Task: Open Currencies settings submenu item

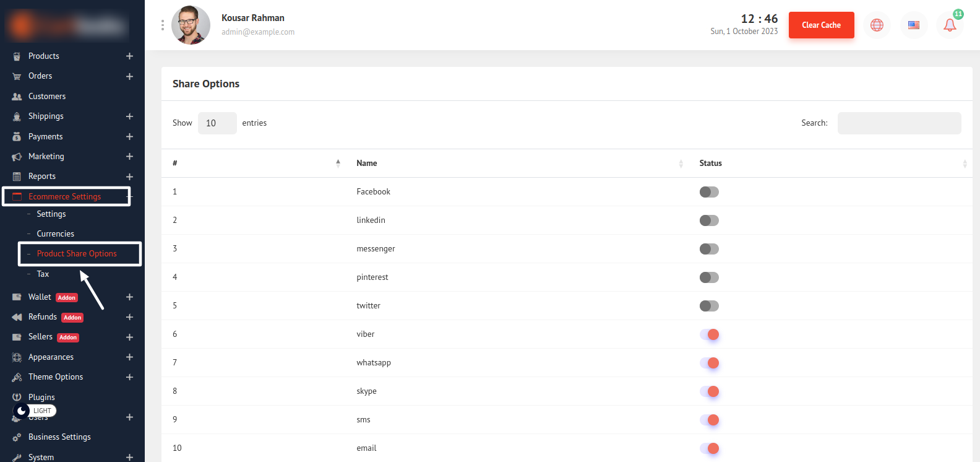Action: point(55,233)
